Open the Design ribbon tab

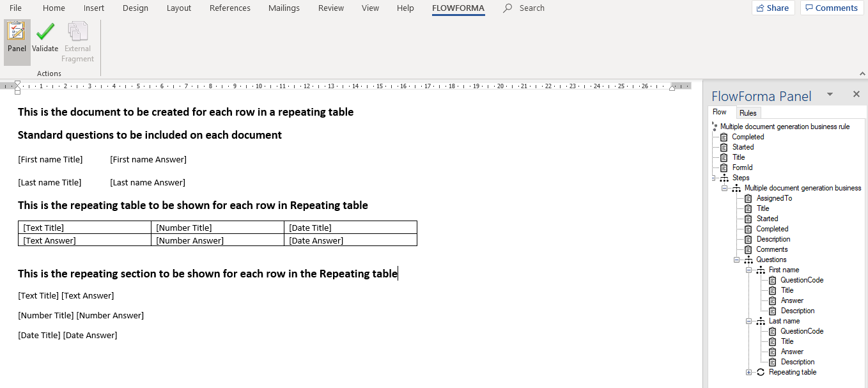click(135, 8)
